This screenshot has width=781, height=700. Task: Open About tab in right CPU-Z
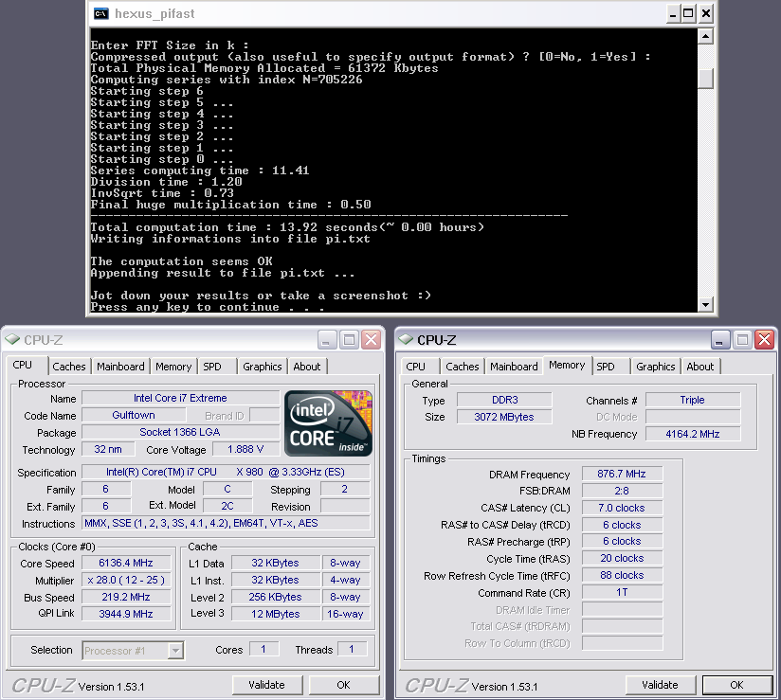click(700, 367)
